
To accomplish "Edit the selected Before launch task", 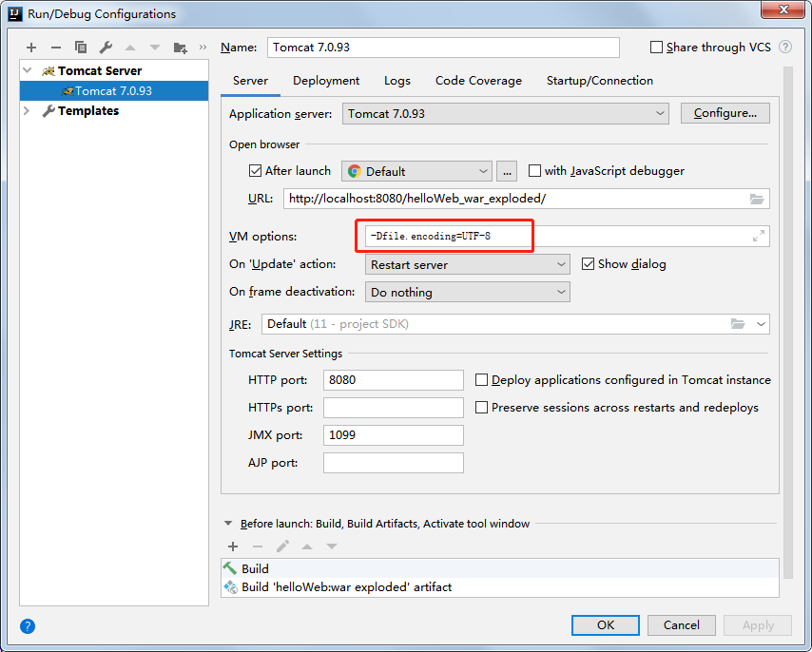I will click(x=282, y=547).
